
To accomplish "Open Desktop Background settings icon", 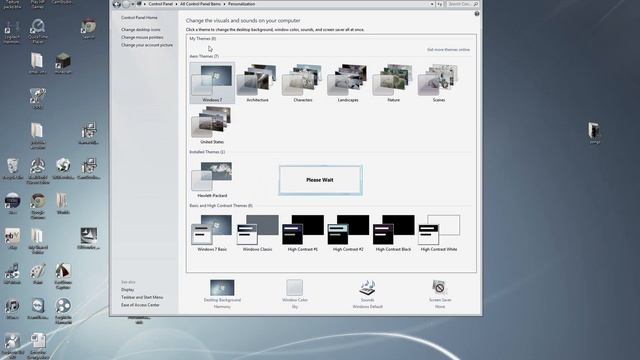I will click(222, 288).
